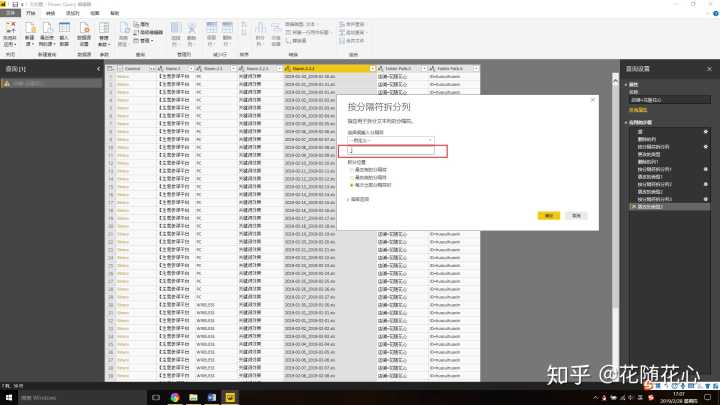Open the delimiter type dropdown in dialog
The image size is (720, 405).
pos(390,141)
